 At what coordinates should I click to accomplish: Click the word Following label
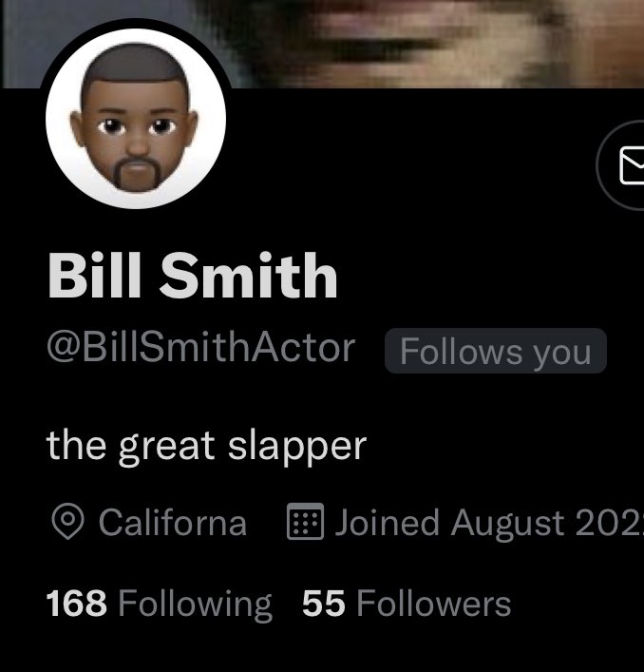pos(195,605)
